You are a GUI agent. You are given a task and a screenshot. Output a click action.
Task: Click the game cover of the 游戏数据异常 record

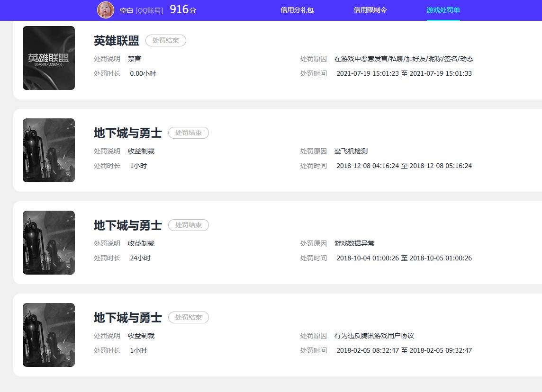[x=49, y=242]
